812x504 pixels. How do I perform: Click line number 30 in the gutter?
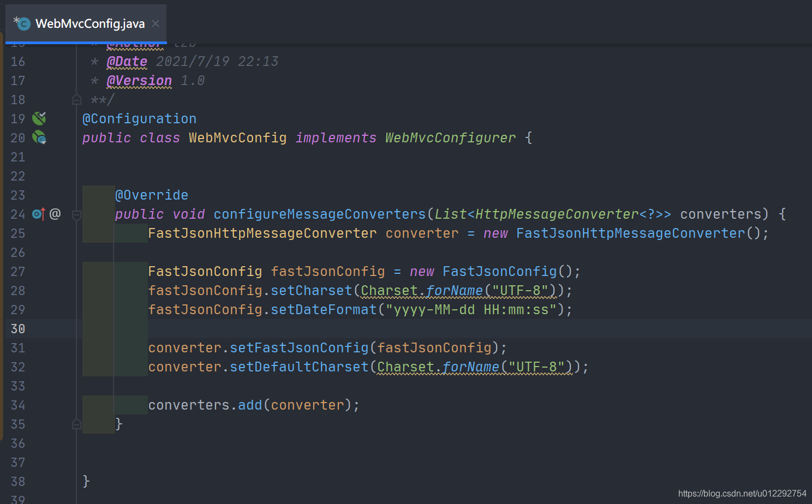click(x=18, y=328)
